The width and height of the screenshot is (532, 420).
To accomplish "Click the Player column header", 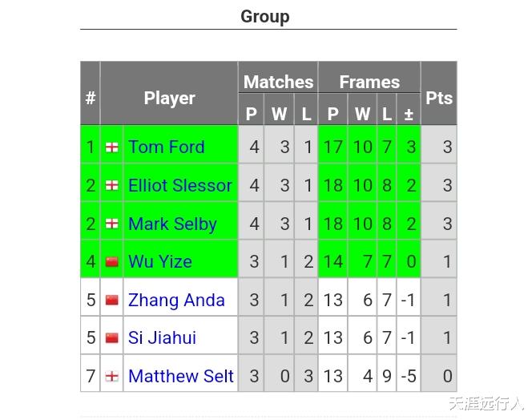I will click(x=169, y=98).
